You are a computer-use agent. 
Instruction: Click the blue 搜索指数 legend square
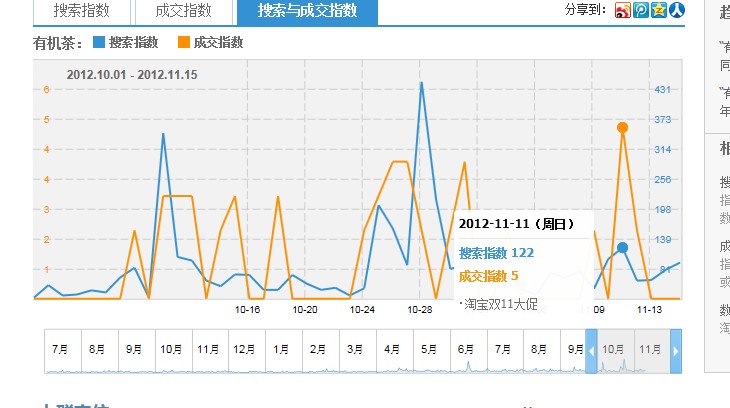pos(98,43)
